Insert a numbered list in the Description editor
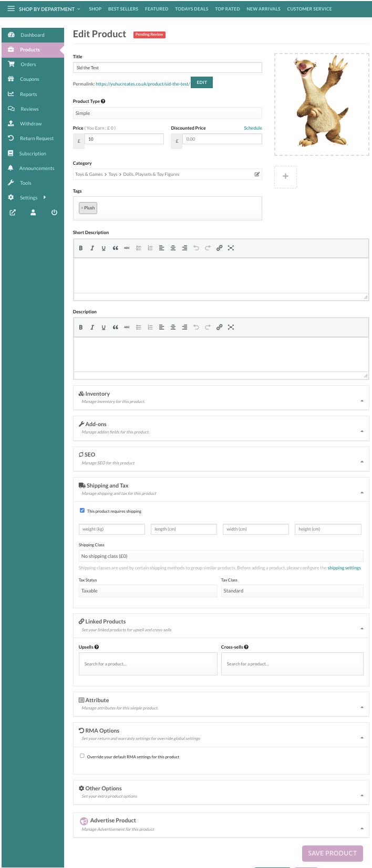The image size is (372, 868). coord(150,327)
